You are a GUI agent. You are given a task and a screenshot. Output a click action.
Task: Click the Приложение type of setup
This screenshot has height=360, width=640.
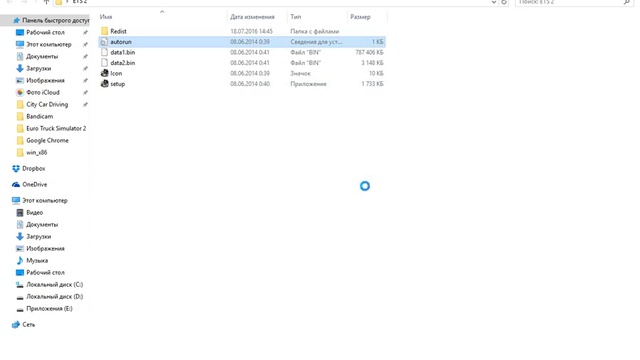click(309, 84)
